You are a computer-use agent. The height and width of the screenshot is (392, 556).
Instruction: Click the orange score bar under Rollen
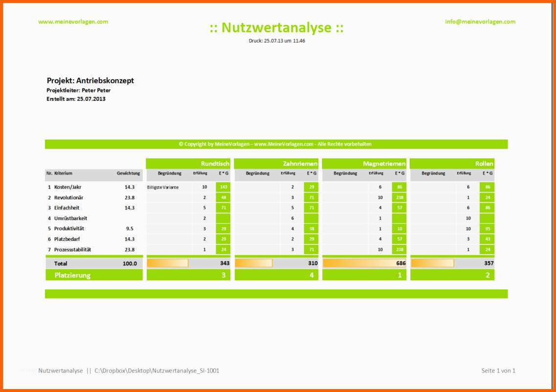(432, 263)
